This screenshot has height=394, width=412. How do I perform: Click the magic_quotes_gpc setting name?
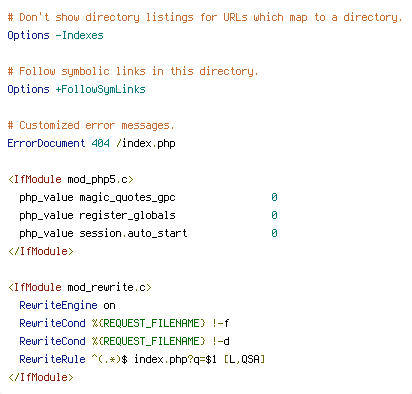[127, 197]
